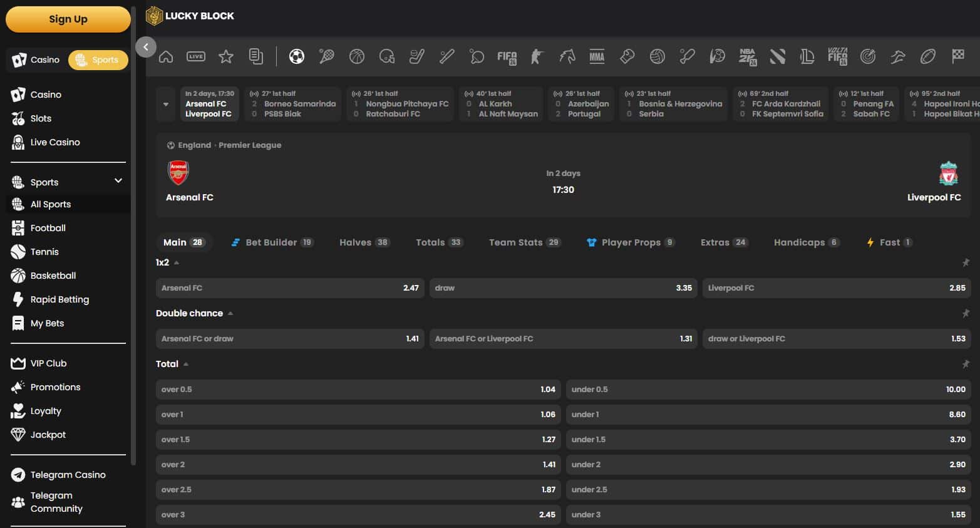Image resolution: width=980 pixels, height=528 pixels.
Task: Open the Bet Builder tab
Action: pyautogui.click(x=272, y=242)
